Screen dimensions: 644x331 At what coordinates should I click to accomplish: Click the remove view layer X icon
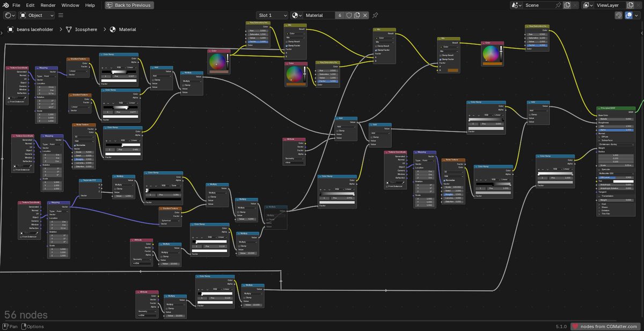pos(638,5)
